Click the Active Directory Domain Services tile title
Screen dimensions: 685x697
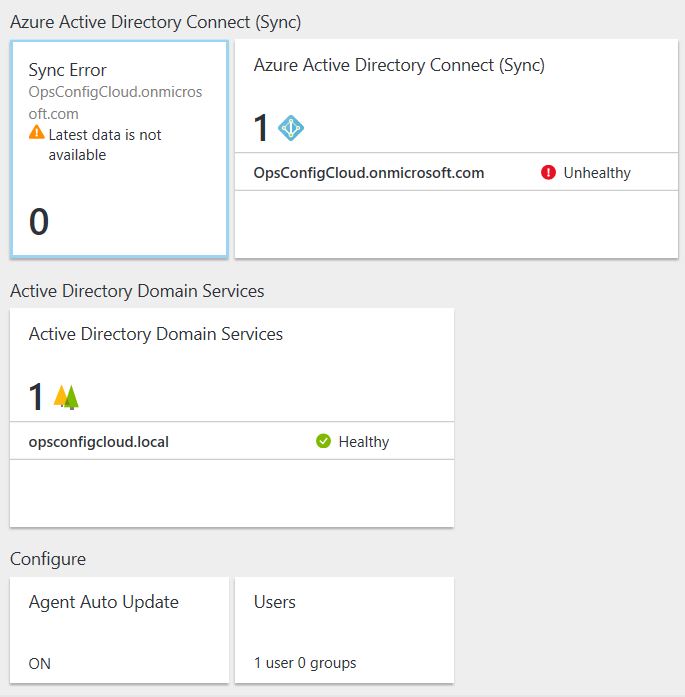156,334
